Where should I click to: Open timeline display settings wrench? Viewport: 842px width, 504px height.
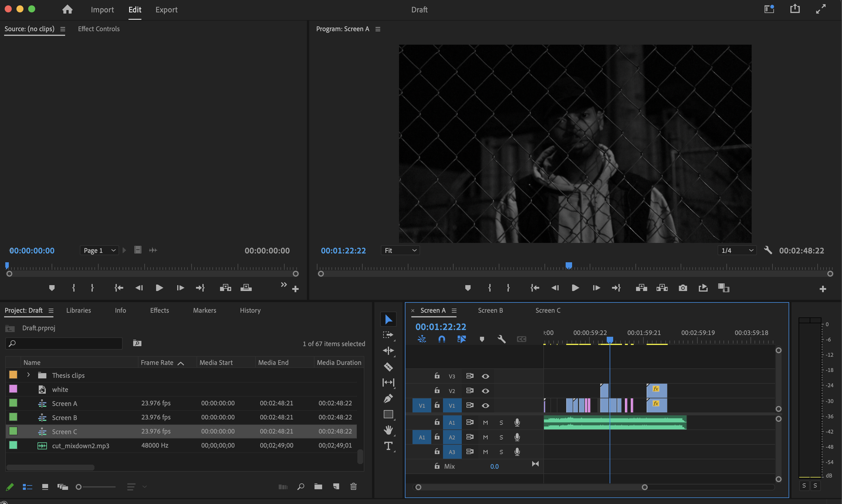501,339
